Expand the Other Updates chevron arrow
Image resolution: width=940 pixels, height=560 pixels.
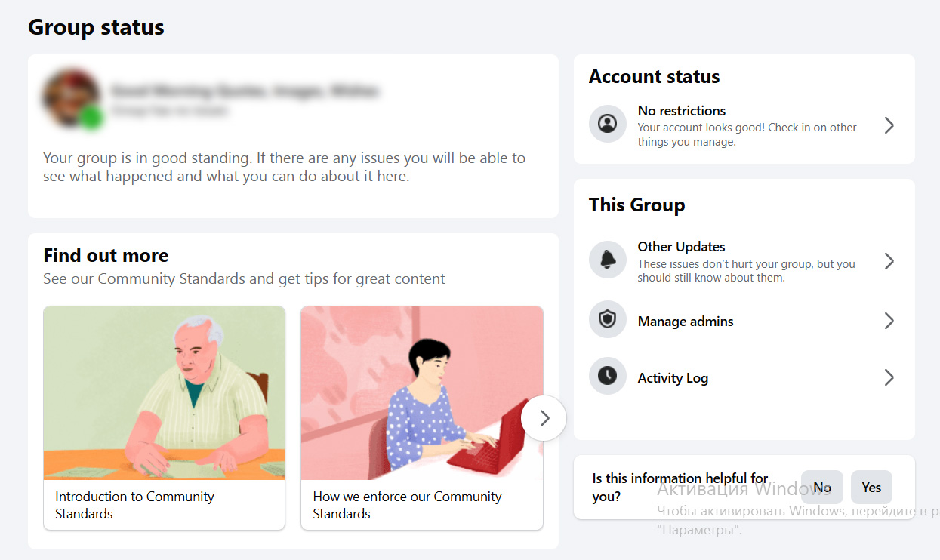889,261
